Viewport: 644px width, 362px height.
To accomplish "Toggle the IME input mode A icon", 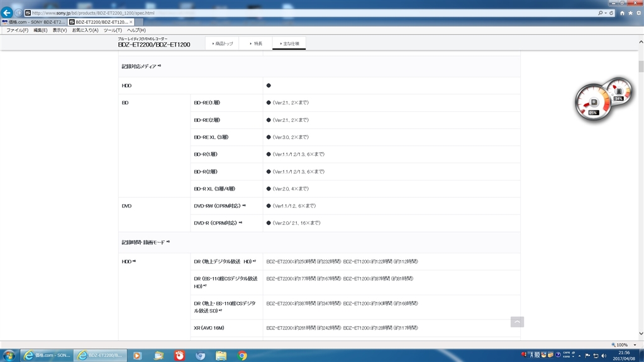I will [x=531, y=355].
